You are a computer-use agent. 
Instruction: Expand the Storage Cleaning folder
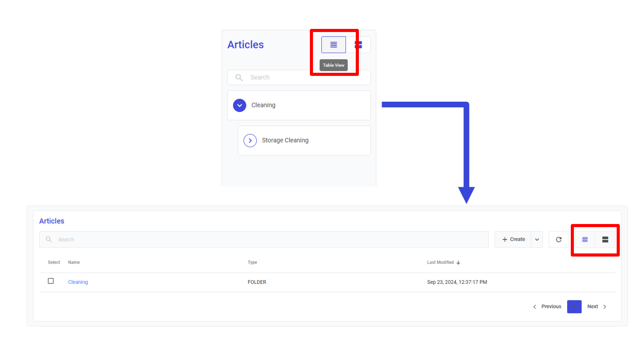pos(250,140)
